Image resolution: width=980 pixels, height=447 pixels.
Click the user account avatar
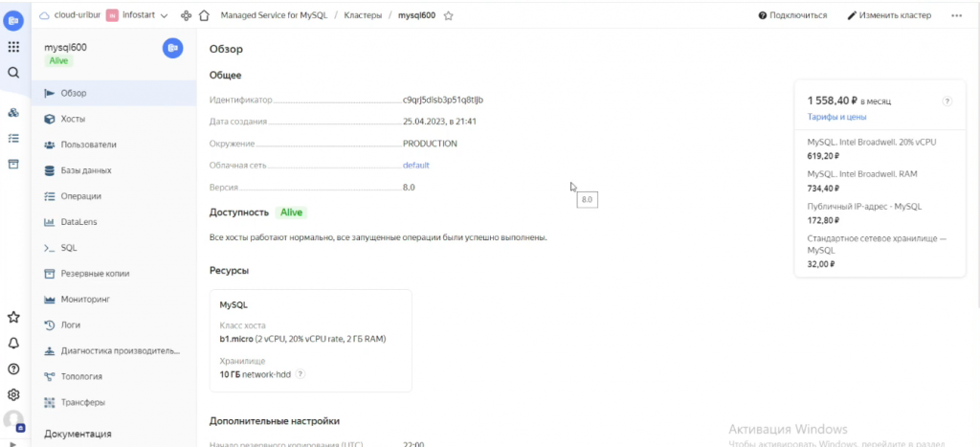[x=13, y=421]
